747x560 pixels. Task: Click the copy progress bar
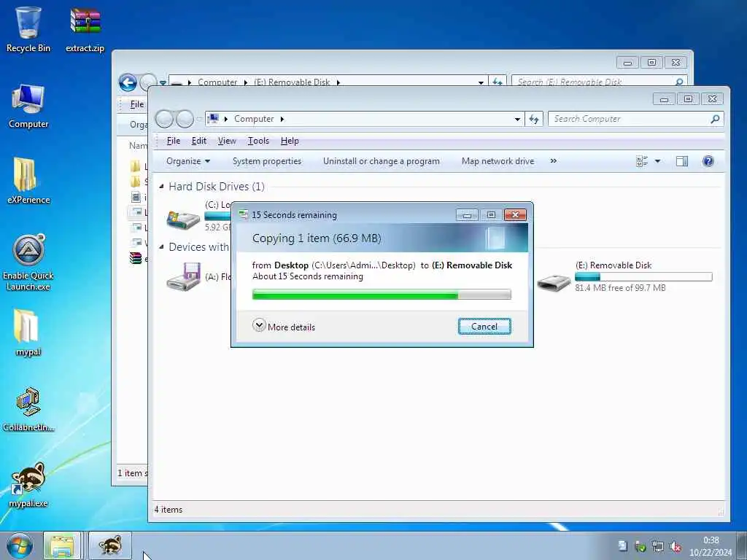click(x=382, y=295)
